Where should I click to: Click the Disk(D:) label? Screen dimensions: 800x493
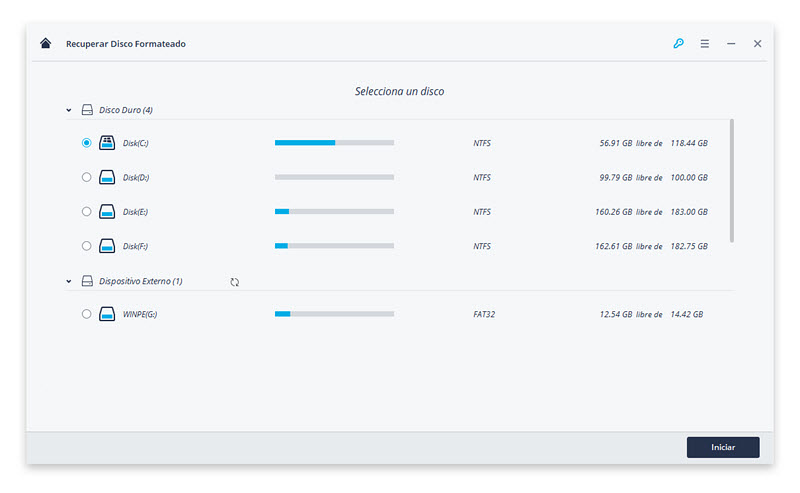click(x=136, y=178)
